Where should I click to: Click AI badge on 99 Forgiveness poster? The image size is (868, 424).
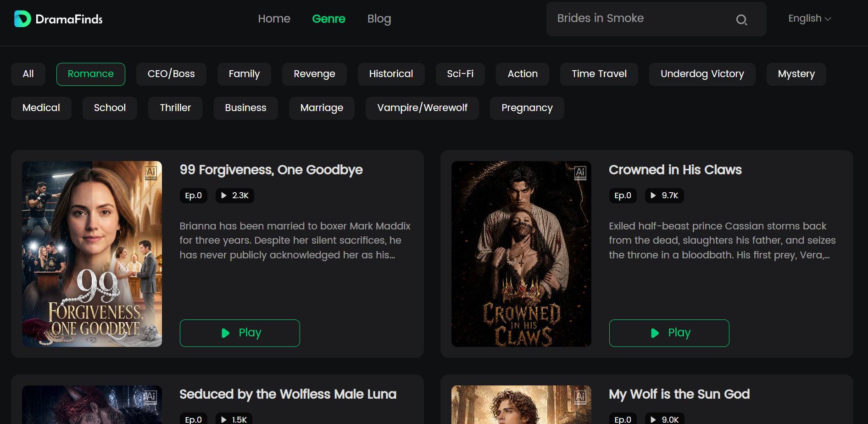(x=150, y=173)
